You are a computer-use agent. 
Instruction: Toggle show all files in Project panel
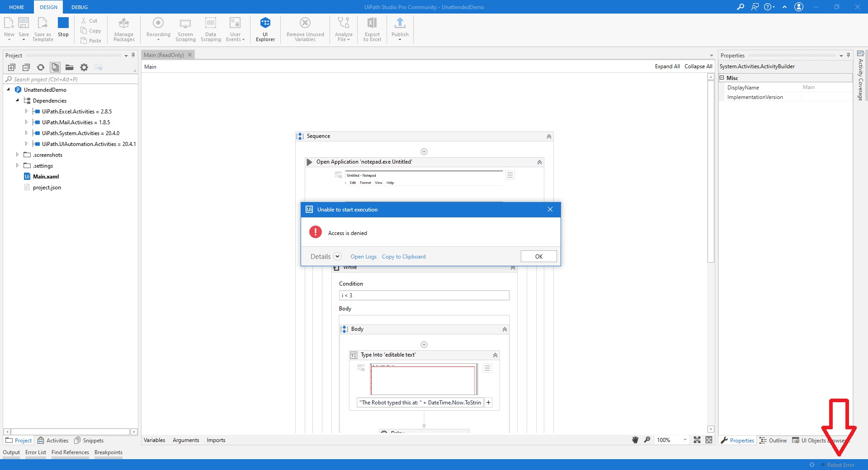(x=55, y=67)
